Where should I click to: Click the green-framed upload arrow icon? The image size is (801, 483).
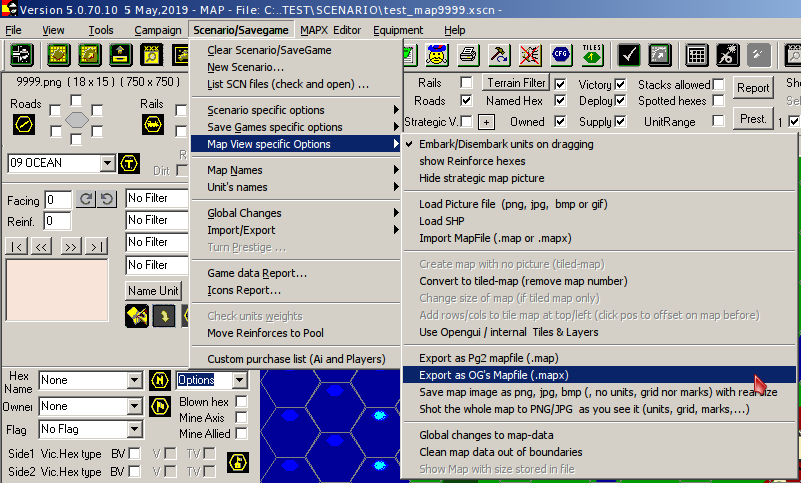[121, 55]
